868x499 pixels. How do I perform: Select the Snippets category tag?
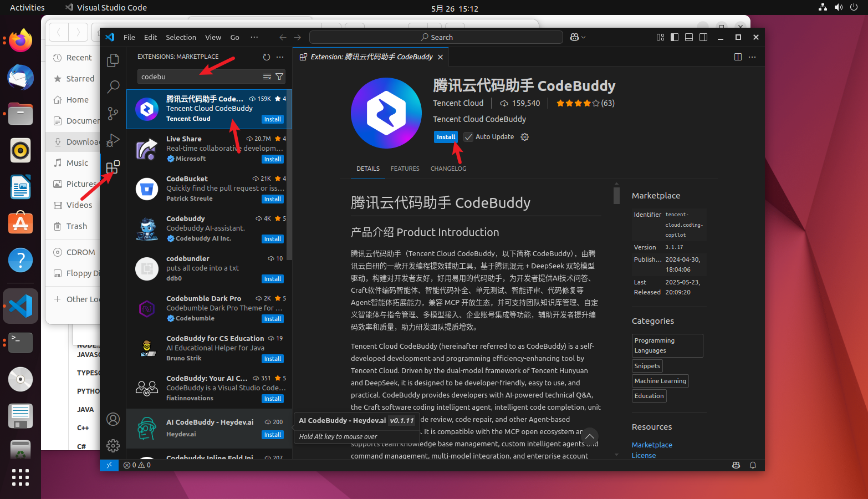tap(647, 366)
